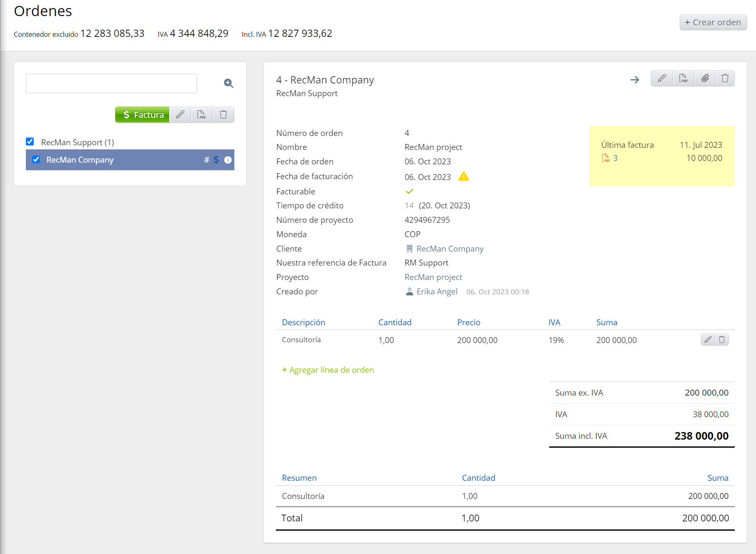This screenshot has width=756, height=554.
Task: Open order edit pencil in header toolbar
Action: 661,78
